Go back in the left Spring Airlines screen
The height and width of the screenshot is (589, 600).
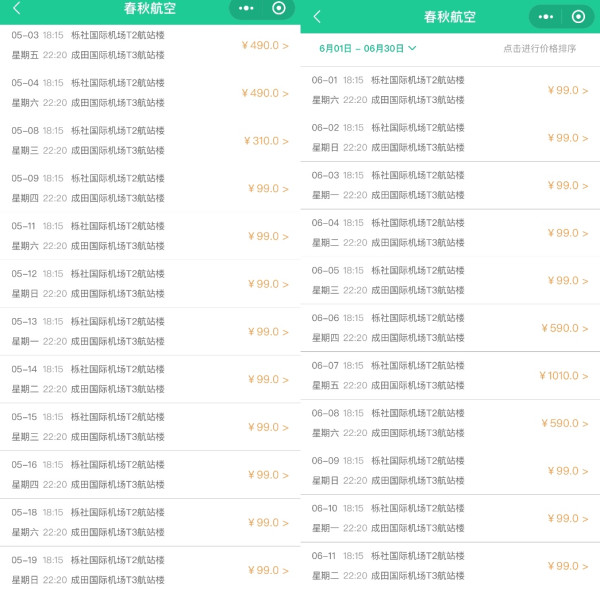[x=16, y=8]
